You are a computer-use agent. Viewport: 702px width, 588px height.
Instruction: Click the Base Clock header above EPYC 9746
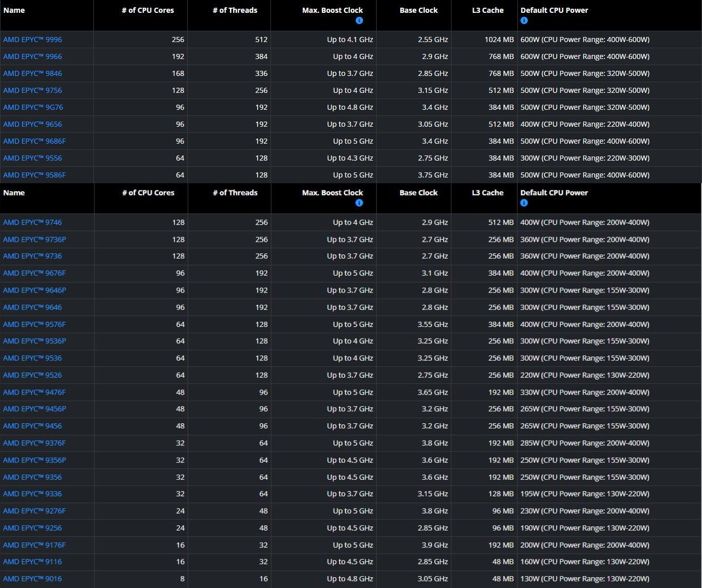tap(419, 192)
